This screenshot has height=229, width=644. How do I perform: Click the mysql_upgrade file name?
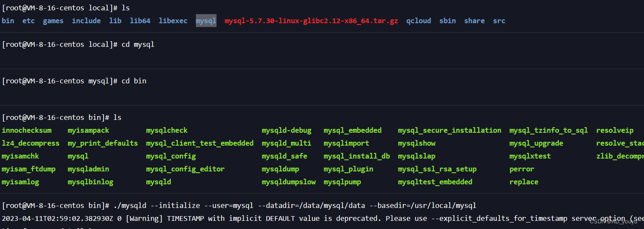(536, 143)
